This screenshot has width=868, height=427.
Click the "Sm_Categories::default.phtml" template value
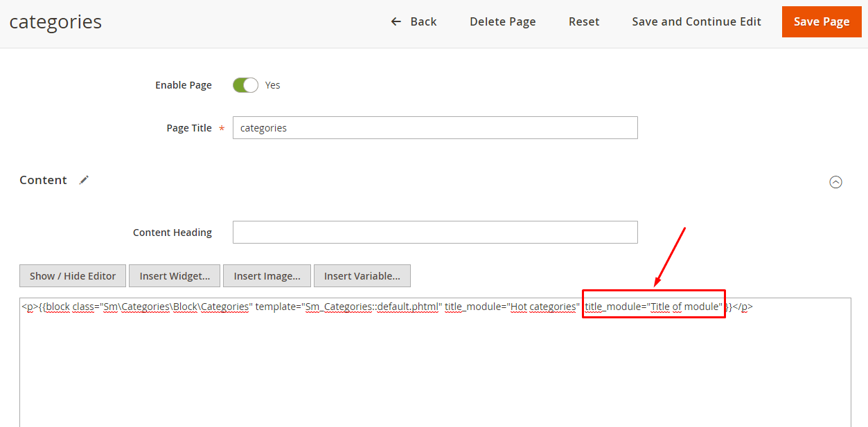[373, 307]
